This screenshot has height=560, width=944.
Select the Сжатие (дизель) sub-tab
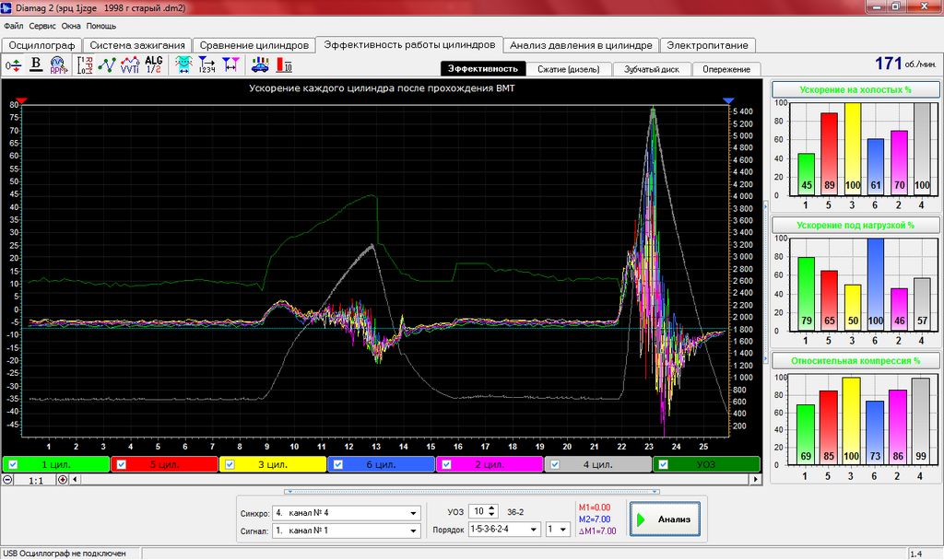tap(568, 70)
